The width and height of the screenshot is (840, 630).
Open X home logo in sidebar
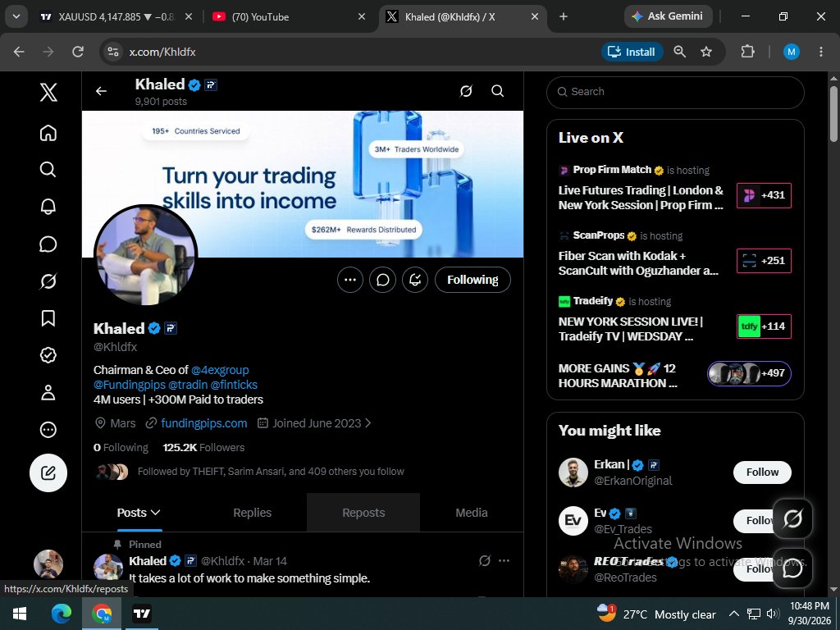tap(48, 92)
